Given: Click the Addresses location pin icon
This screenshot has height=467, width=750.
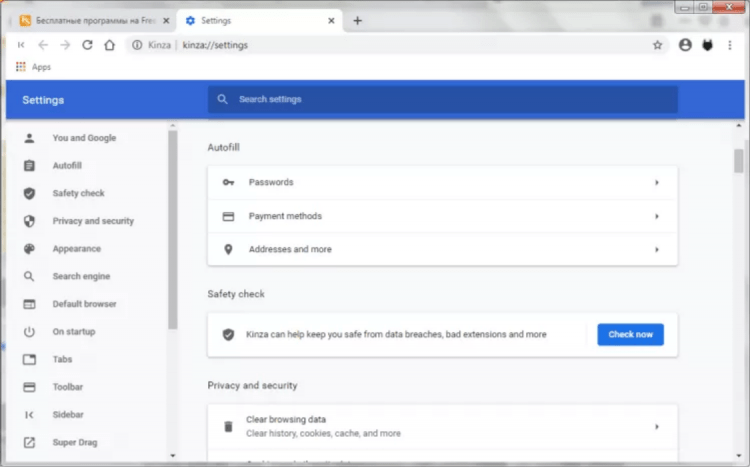Looking at the screenshot, I should tap(228, 249).
